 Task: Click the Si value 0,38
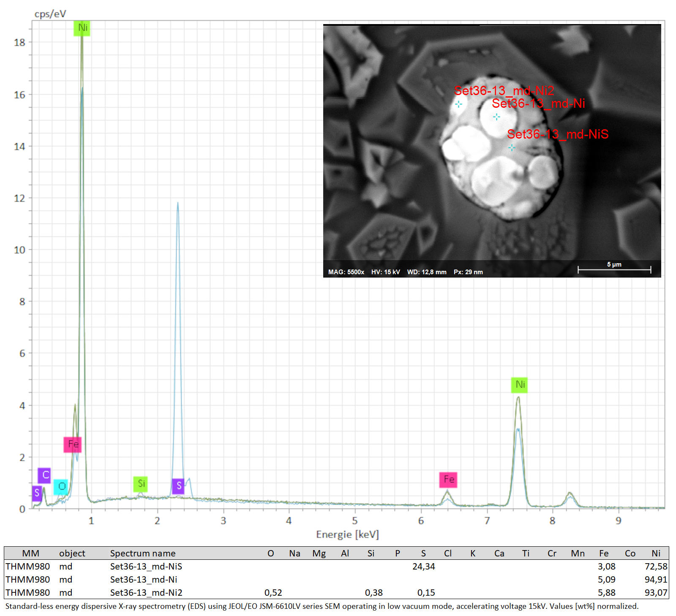click(373, 593)
